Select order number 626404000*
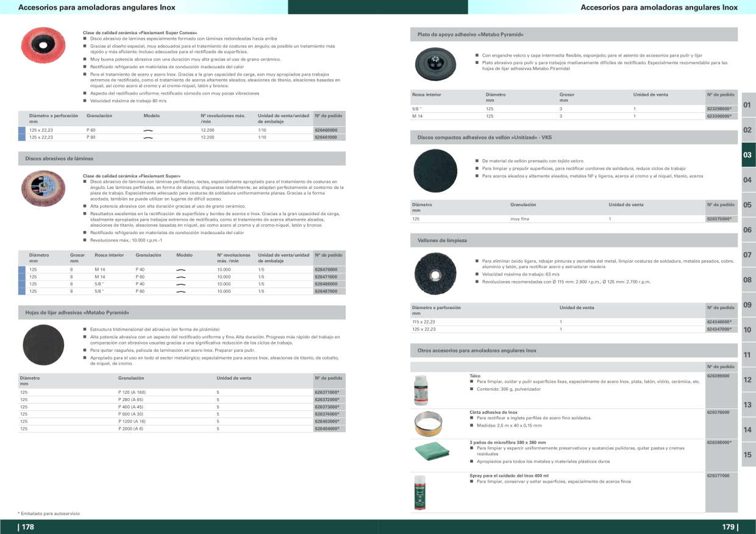The width and height of the screenshot is (756, 534). coord(327,429)
